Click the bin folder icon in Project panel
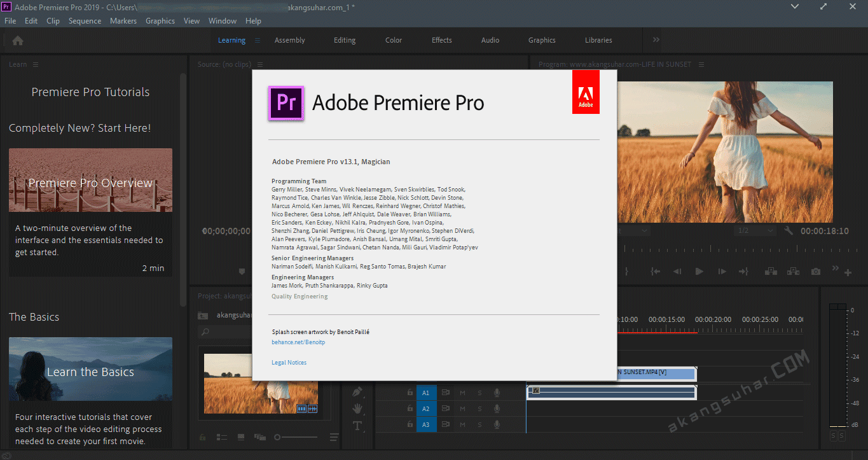 (x=203, y=315)
